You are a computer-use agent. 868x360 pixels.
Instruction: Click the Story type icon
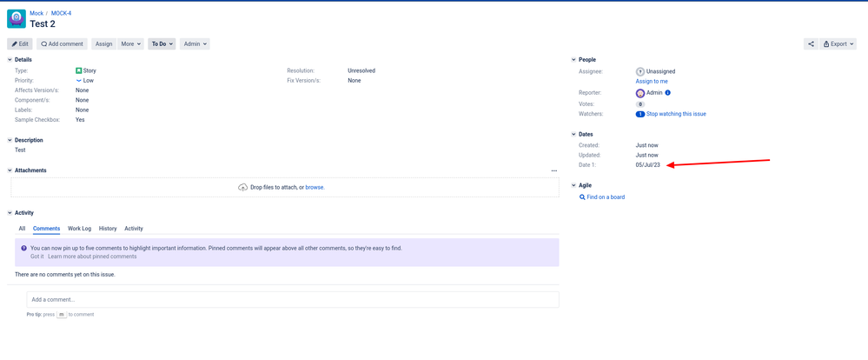click(78, 71)
